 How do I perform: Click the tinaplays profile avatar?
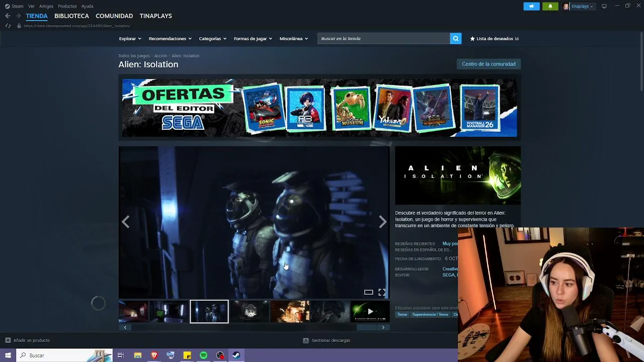(566, 6)
